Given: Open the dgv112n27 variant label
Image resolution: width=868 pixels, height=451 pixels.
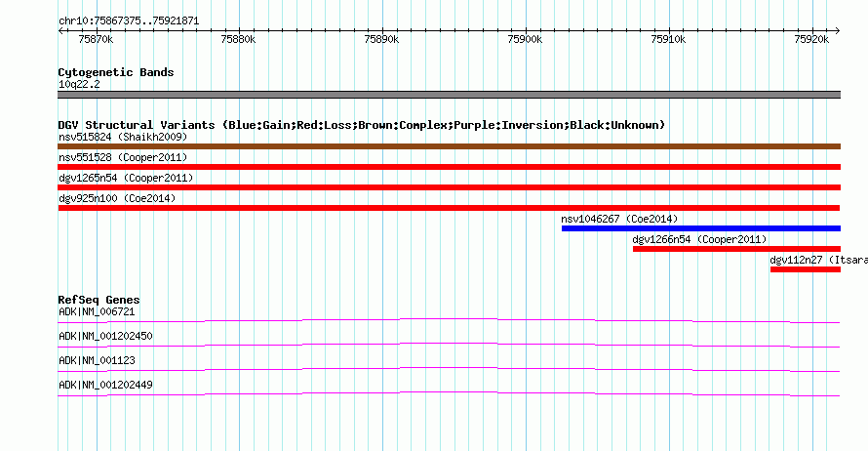Looking at the screenshot, I should click(818, 260).
